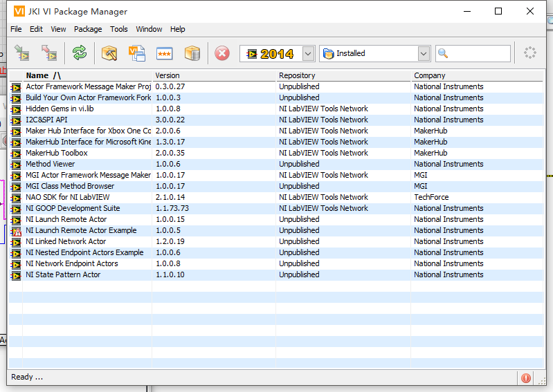Open the VI Package Configuration editor icon
The width and height of the screenshot is (553, 392).
(137, 53)
